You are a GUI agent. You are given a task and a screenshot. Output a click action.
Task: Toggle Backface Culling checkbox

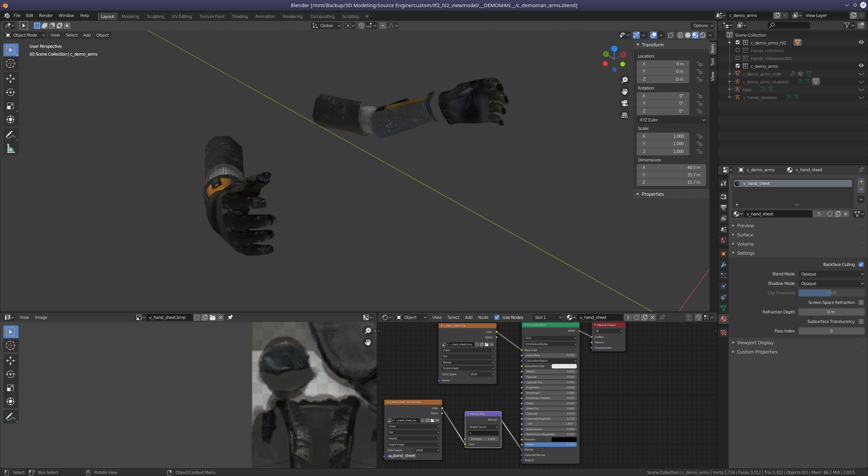point(861,264)
